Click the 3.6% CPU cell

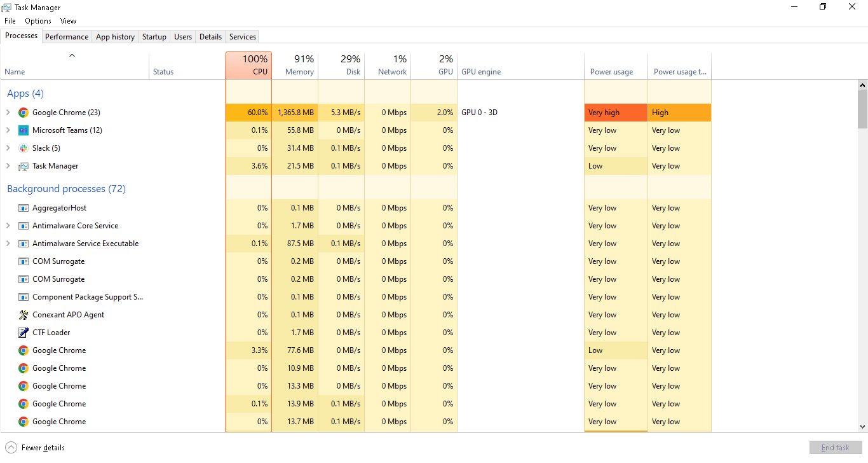tap(248, 166)
